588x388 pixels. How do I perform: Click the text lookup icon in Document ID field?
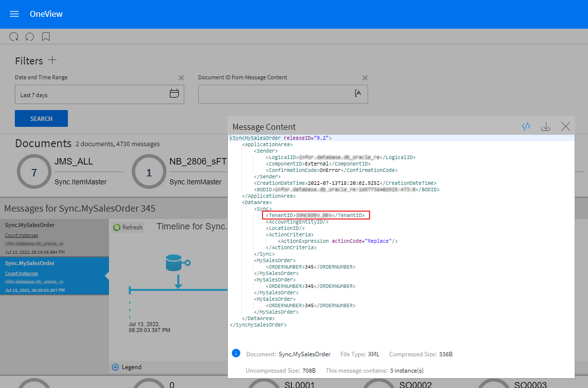358,93
